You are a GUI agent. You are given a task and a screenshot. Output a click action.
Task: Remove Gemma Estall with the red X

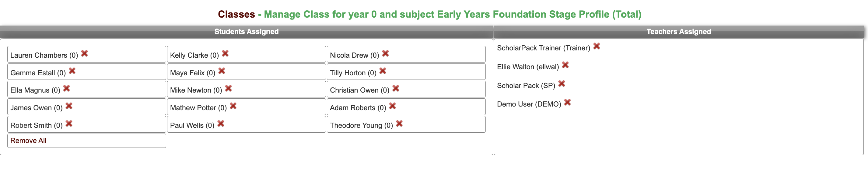tap(72, 71)
